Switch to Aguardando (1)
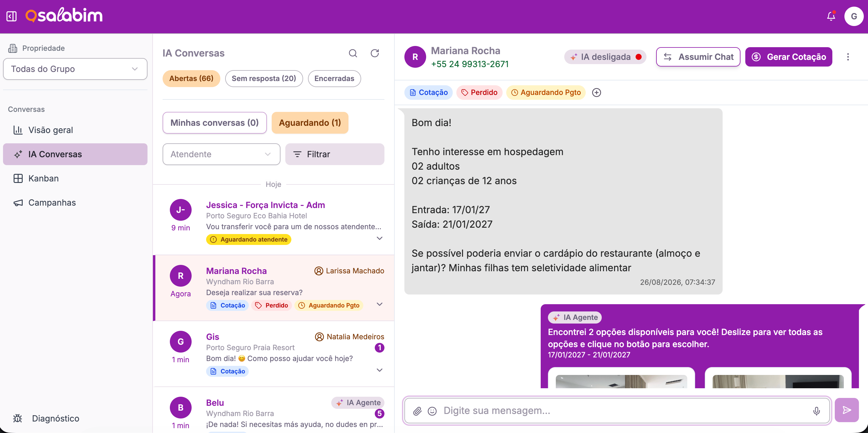This screenshot has width=868, height=433. 310,123
